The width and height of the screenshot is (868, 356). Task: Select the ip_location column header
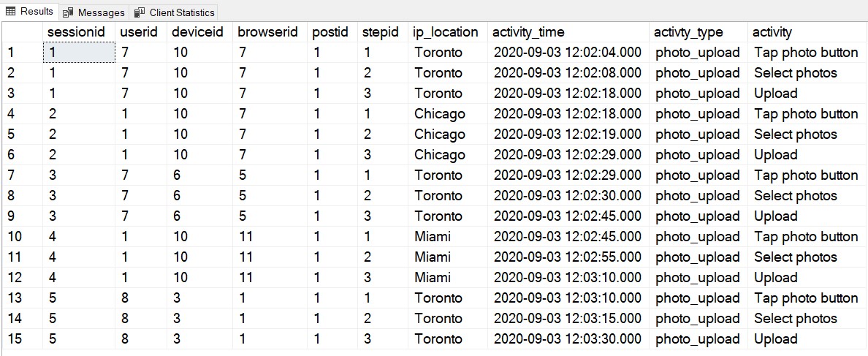pyautogui.click(x=445, y=32)
